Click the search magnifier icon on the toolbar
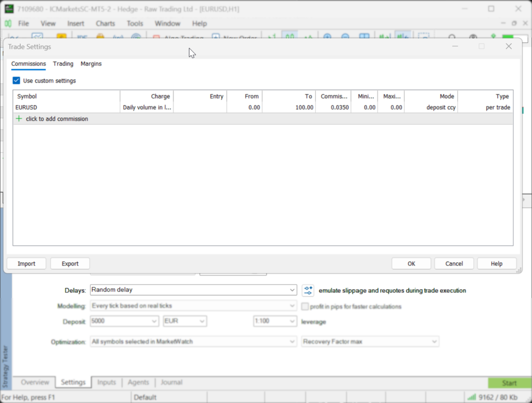The width and height of the screenshot is (532, 403). [x=452, y=38]
